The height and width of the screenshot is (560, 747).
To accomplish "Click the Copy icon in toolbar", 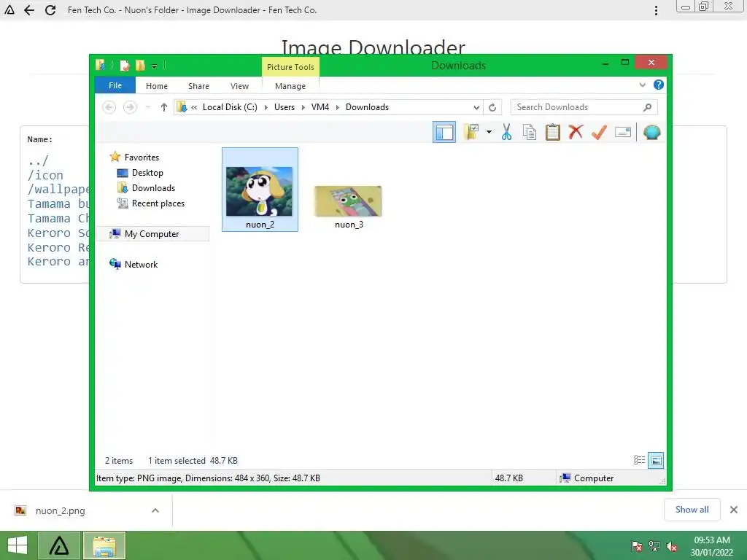I will point(530,132).
